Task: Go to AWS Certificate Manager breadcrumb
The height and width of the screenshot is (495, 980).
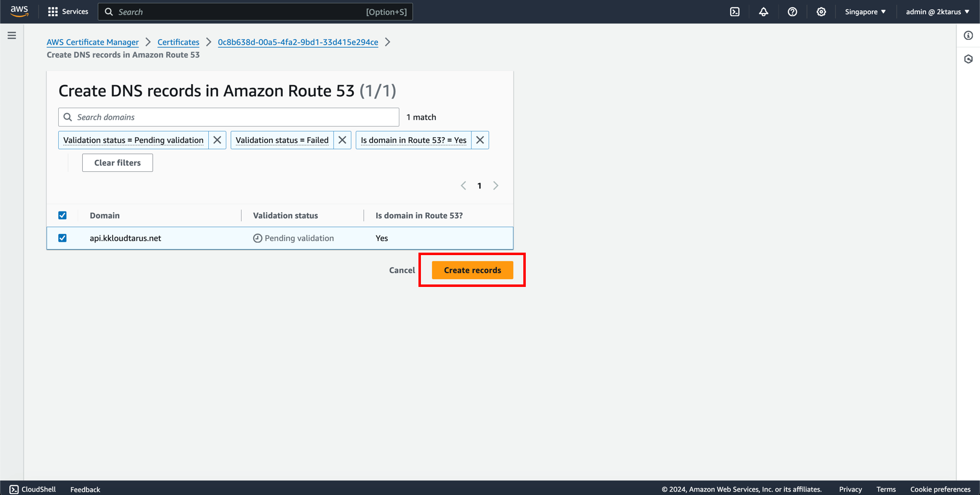Action: point(93,42)
